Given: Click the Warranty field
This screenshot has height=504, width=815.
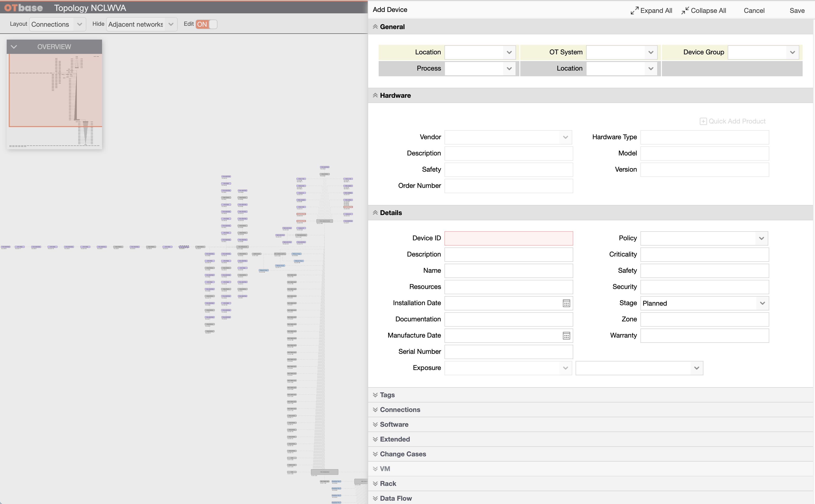Looking at the screenshot, I should coord(705,336).
